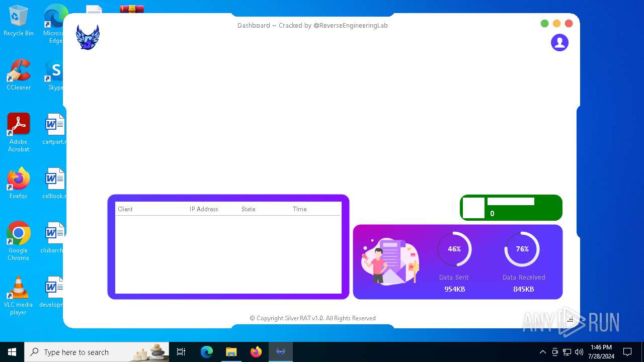644x362 pixels.
Task: Open the notification center icon
Action: point(627,352)
